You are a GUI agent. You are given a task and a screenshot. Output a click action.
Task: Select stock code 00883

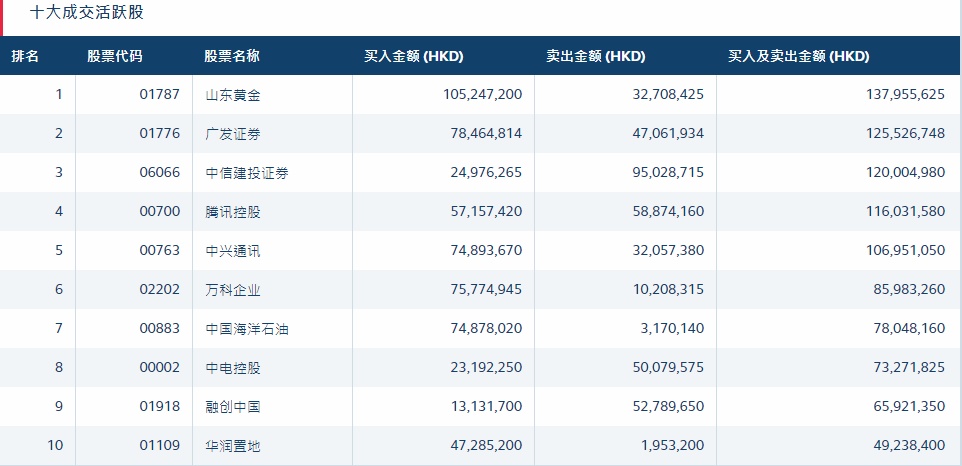pyautogui.click(x=160, y=329)
